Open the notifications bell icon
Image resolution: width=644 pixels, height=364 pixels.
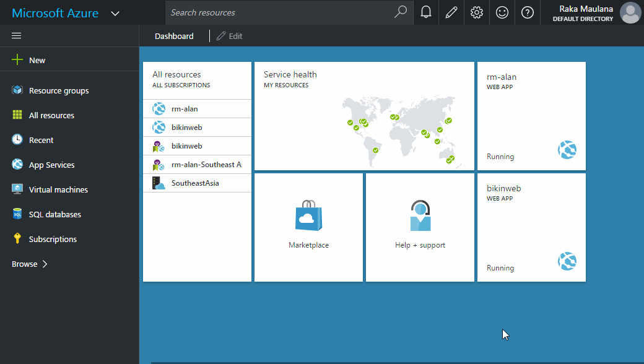click(426, 12)
